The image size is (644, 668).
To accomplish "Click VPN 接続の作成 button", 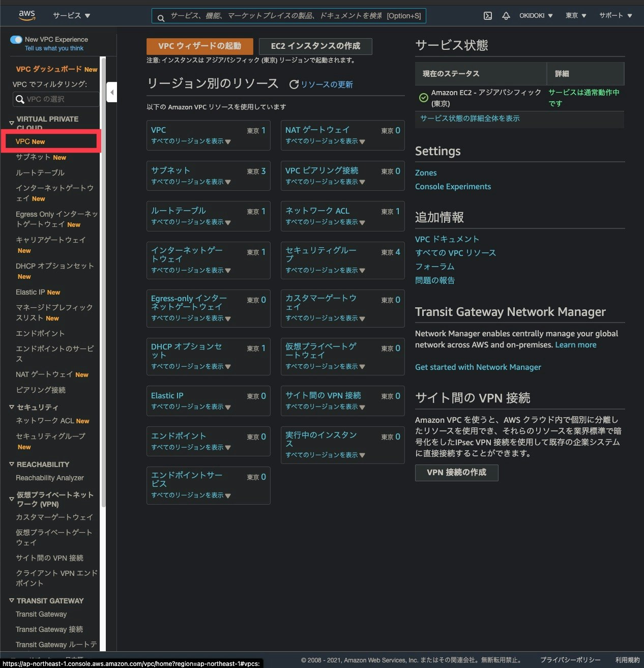I will (456, 472).
